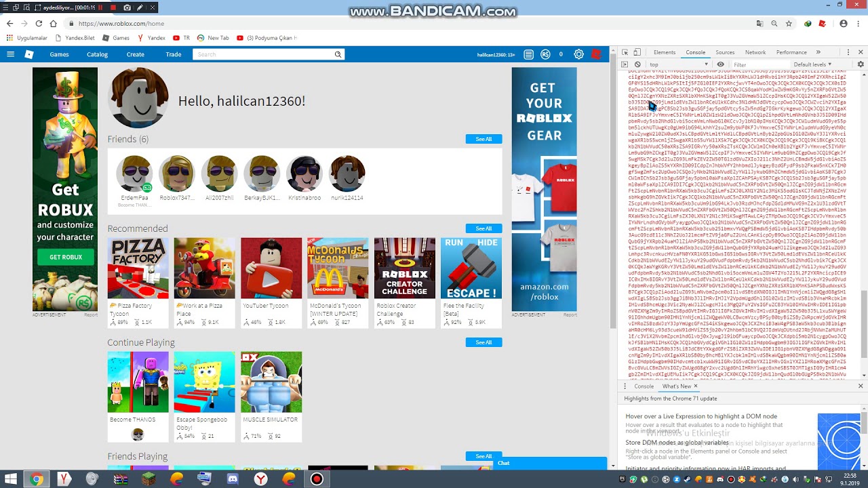Pause the Bandicam recording
Image resolution: width=868 pixels, height=488 pixels.
(101, 7)
